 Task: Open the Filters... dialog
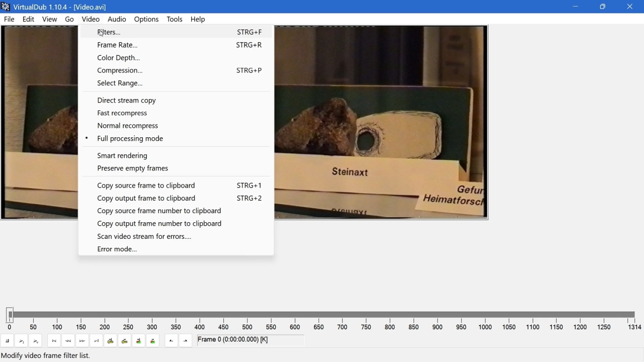click(x=176, y=32)
